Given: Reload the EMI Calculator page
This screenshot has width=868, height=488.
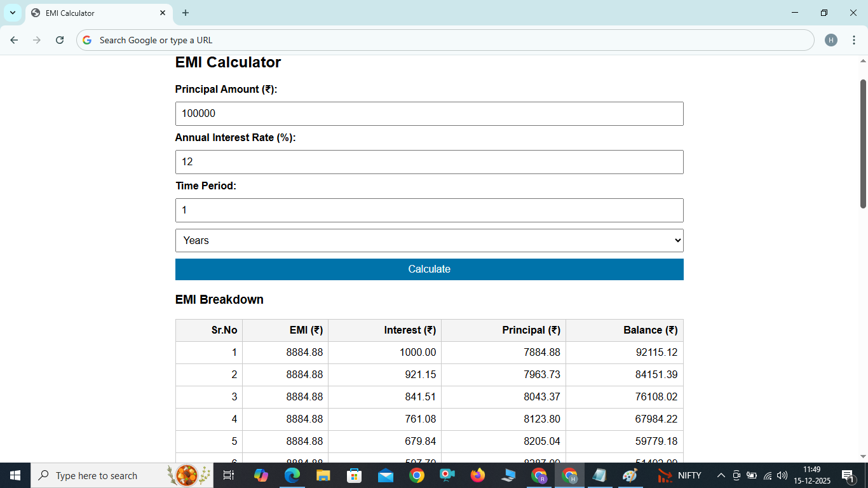Looking at the screenshot, I should click(59, 39).
